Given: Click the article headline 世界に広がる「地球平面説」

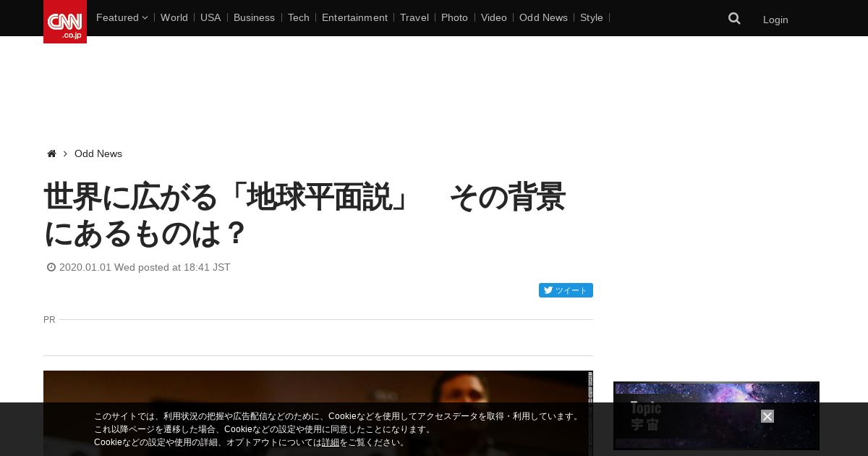Looking at the screenshot, I should click(304, 215).
